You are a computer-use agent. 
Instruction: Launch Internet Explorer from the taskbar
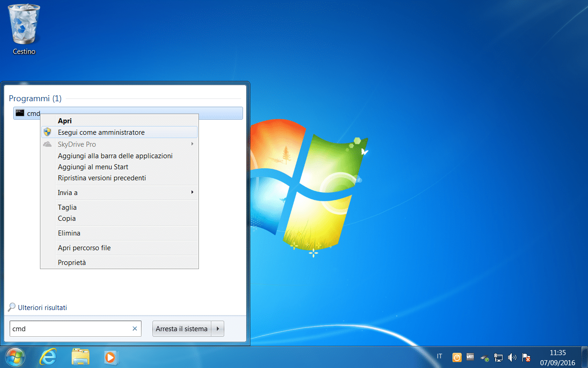48,356
